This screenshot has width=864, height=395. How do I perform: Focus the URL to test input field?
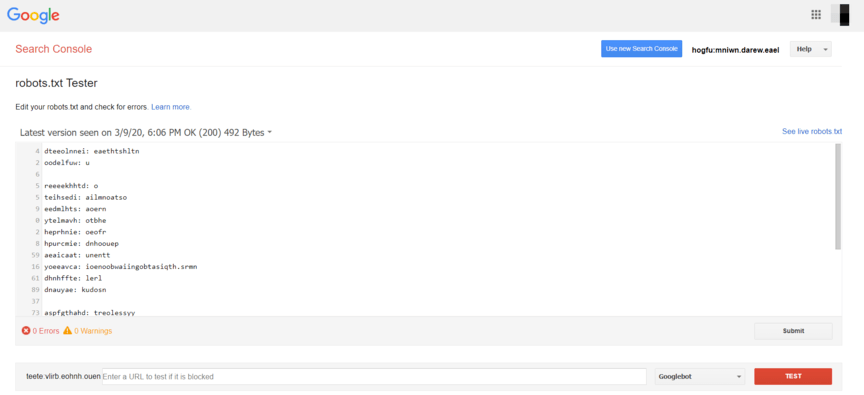click(x=374, y=376)
